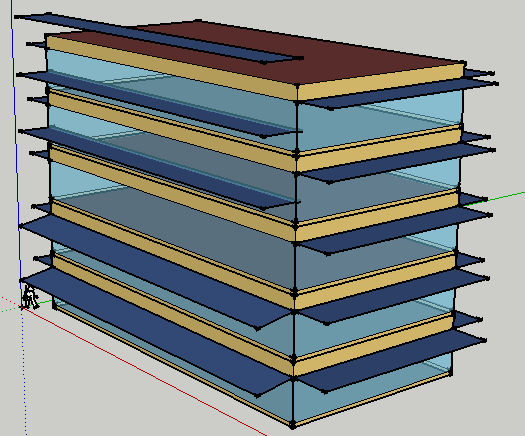The height and width of the screenshot is (436, 525).
Task: Click the dotted blue axis line below the origin
Action: coord(24,372)
